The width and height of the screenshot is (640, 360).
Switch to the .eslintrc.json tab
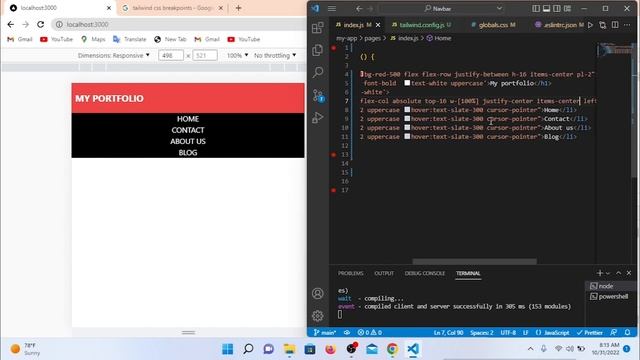point(560,25)
